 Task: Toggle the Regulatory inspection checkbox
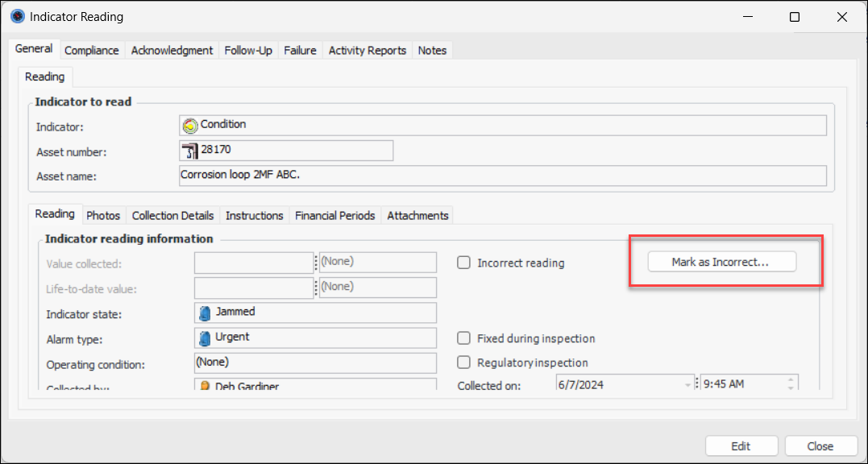point(463,362)
